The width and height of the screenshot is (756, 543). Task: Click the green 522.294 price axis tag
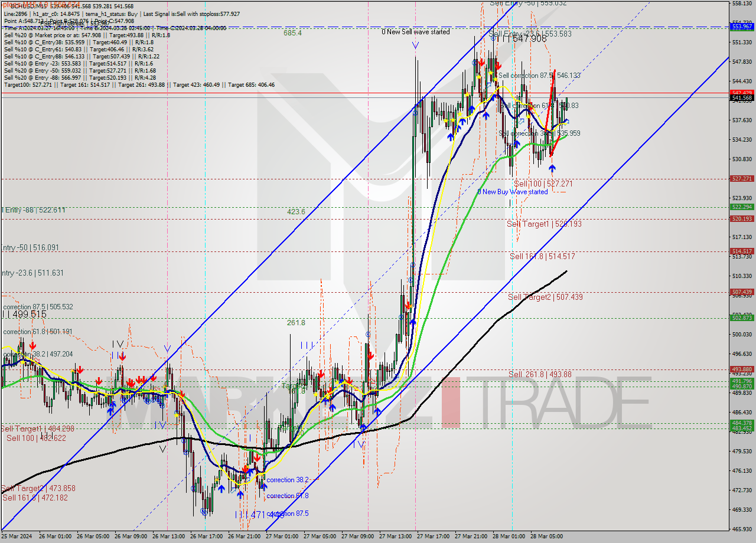(x=742, y=207)
